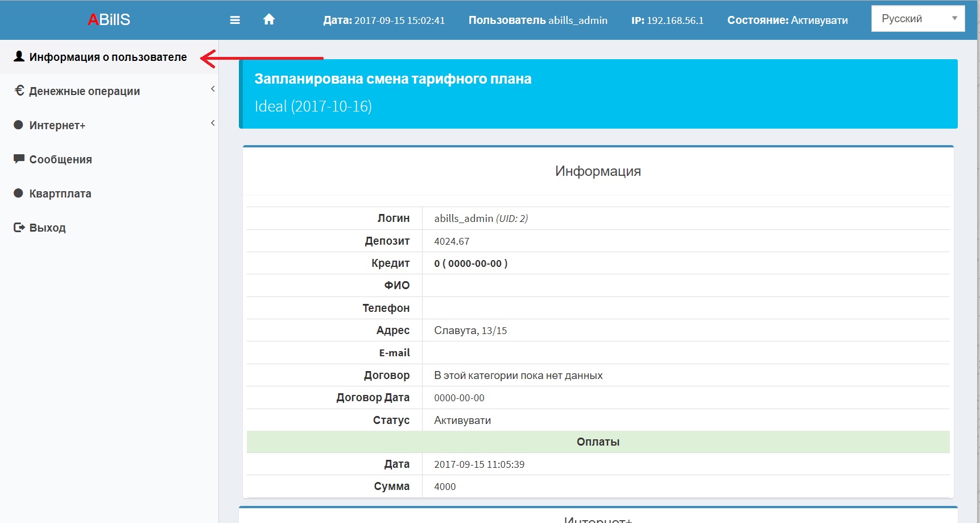Open the Русский language dropdown
The width and height of the screenshot is (980, 523).
(x=918, y=19)
